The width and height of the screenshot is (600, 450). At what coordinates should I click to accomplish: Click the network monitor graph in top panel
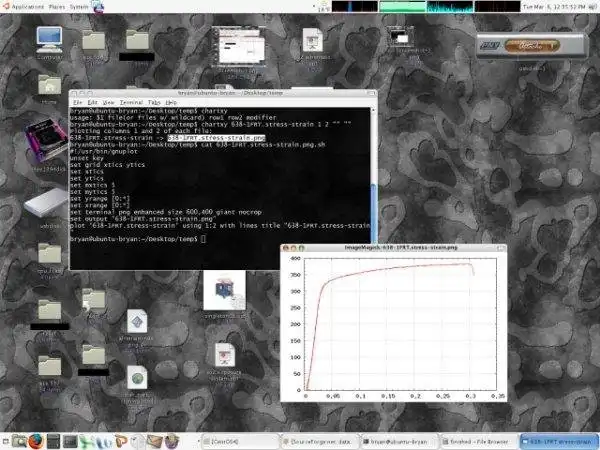click(450, 7)
